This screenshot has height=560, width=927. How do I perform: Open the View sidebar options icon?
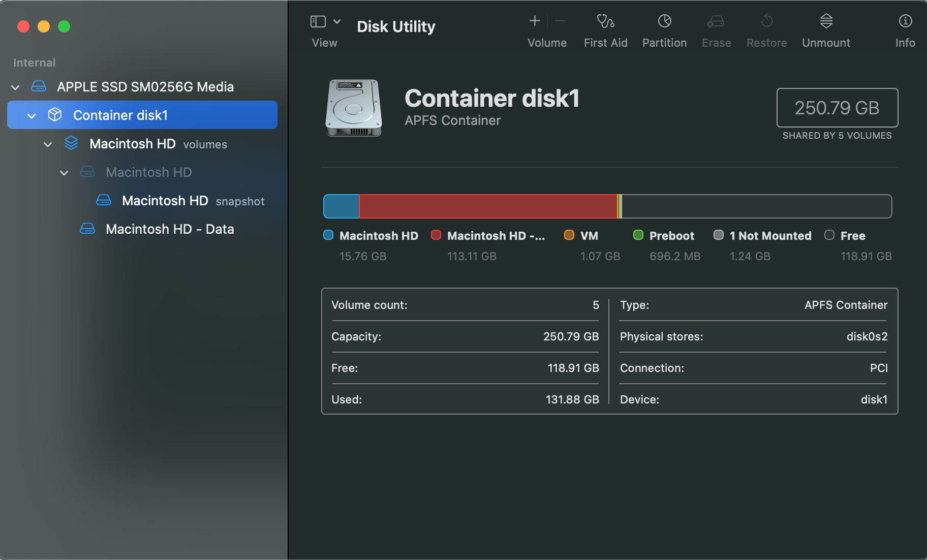(318, 21)
